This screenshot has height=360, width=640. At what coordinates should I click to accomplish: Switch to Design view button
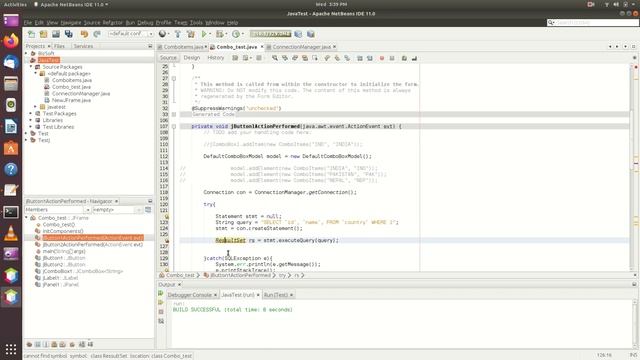coord(191,58)
